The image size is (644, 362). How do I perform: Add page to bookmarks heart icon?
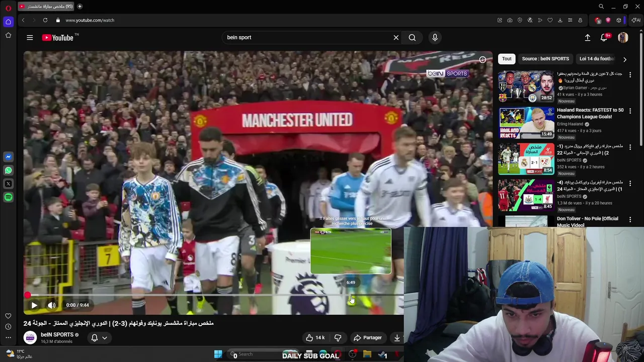(x=550, y=20)
